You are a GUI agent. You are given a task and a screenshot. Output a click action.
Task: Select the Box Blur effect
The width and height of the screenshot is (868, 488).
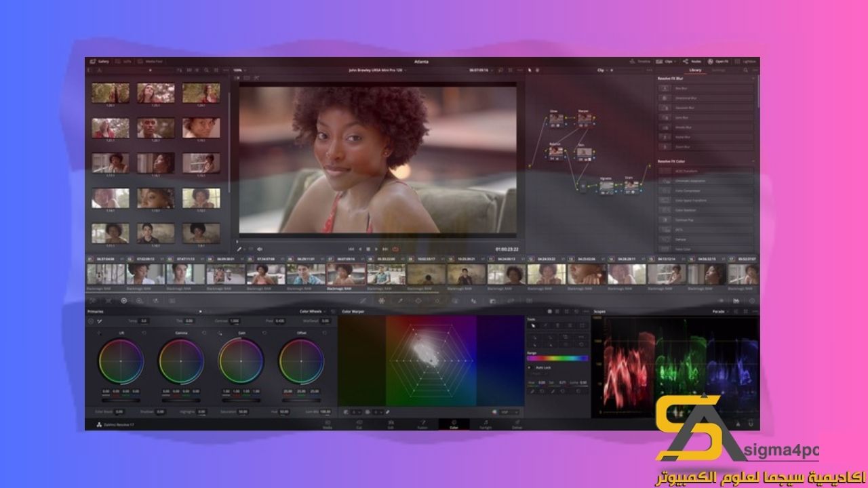pyautogui.click(x=705, y=88)
